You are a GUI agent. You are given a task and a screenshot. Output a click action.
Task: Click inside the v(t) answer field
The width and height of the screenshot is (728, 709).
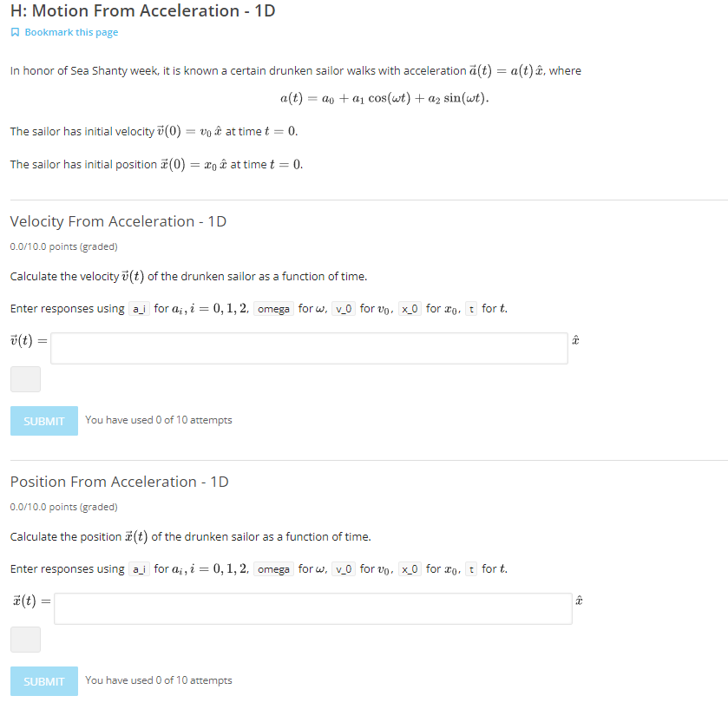309,346
